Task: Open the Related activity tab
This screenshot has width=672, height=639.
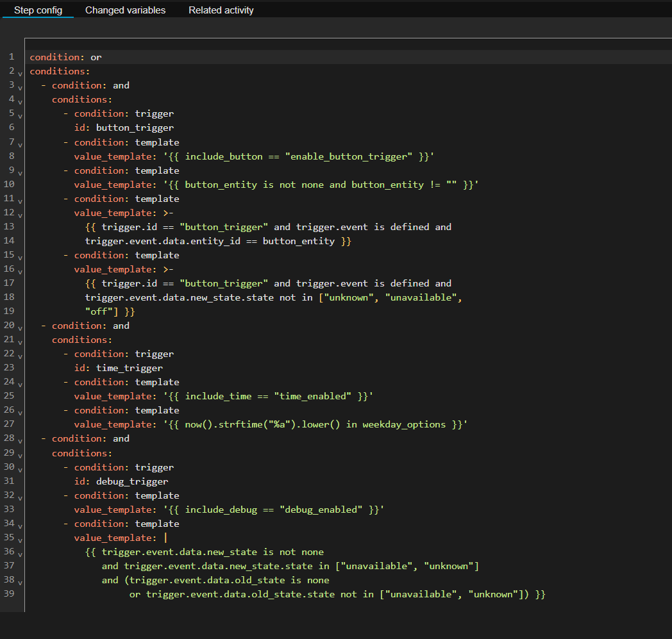Action: coord(221,10)
